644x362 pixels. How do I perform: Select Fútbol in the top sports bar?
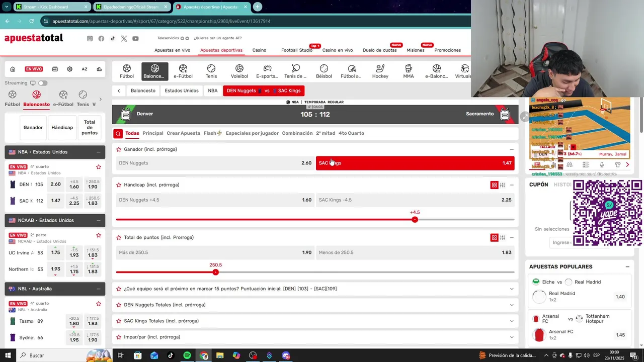coord(127,71)
